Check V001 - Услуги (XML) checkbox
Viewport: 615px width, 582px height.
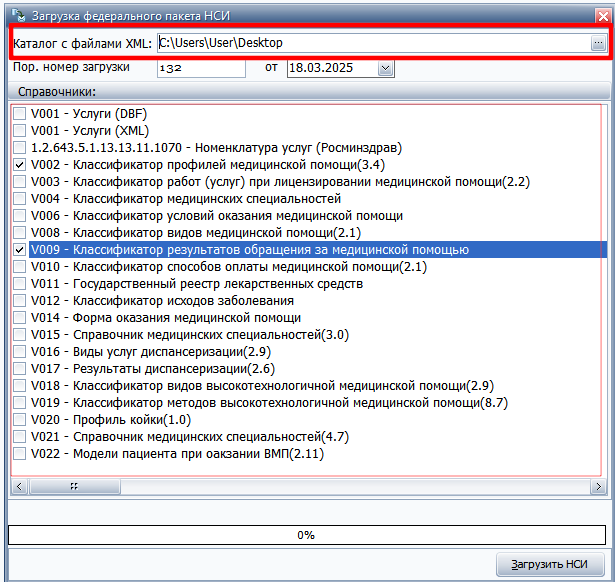point(19,131)
